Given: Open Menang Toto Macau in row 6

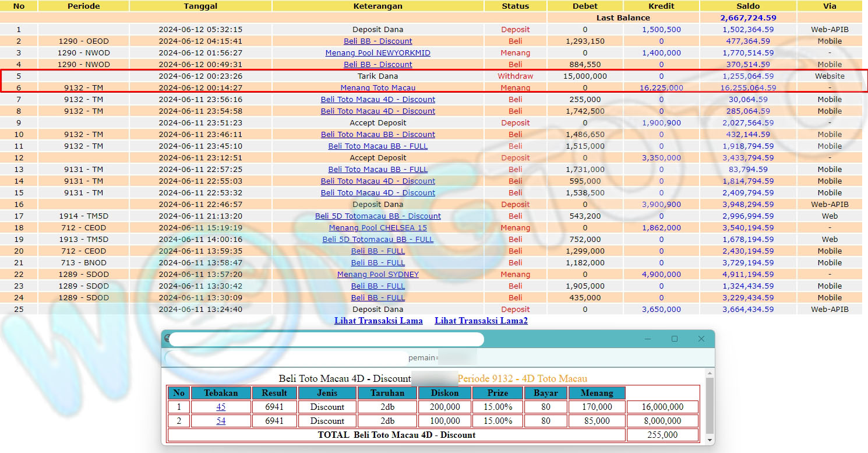Looking at the screenshot, I should (x=377, y=88).
